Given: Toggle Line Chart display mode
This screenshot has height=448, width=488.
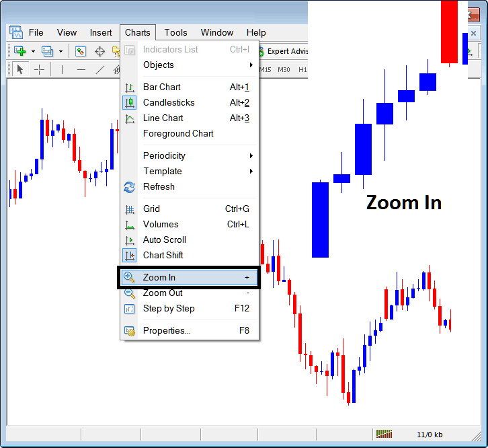Looking at the screenshot, I should 190,118.
